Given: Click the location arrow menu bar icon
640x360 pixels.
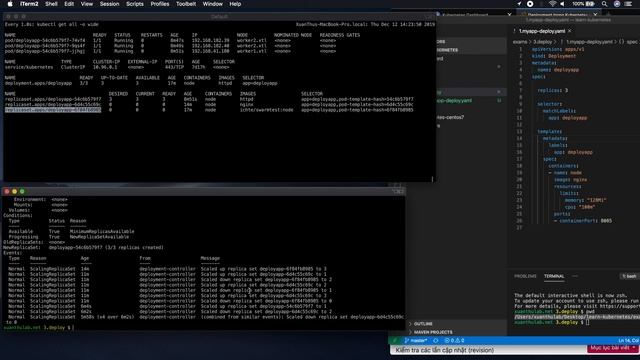Looking at the screenshot, I should tap(519, 4).
